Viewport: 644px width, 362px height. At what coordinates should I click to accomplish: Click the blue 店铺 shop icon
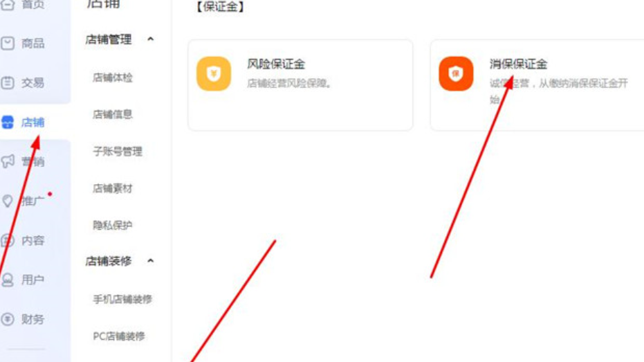pos(8,122)
